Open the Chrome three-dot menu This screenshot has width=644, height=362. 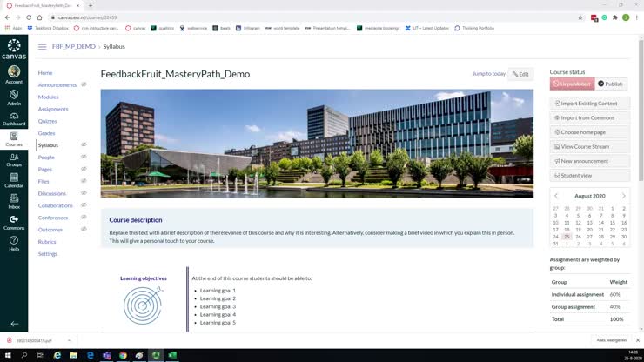637,17
